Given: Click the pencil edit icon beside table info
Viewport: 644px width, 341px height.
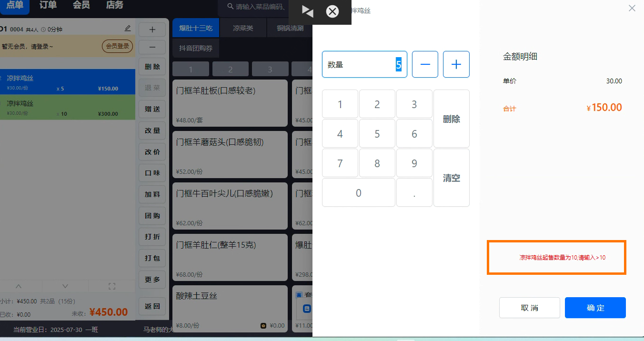Looking at the screenshot, I should 128,29.
